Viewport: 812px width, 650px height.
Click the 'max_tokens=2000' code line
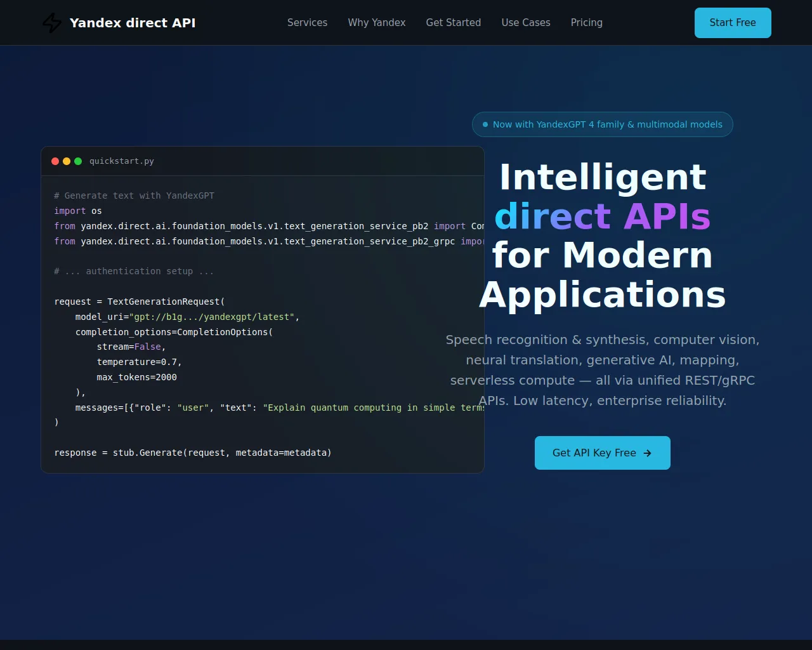tap(136, 377)
